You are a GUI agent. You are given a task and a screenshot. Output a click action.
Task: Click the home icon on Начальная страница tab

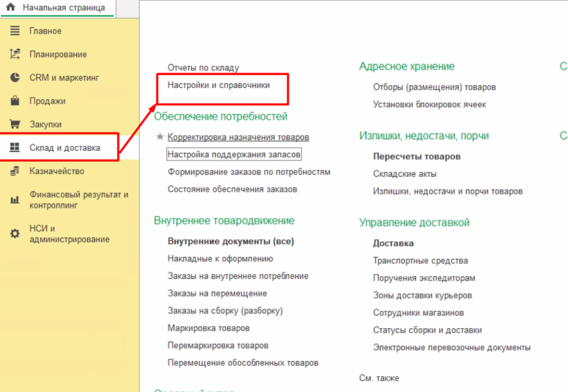[x=11, y=8]
